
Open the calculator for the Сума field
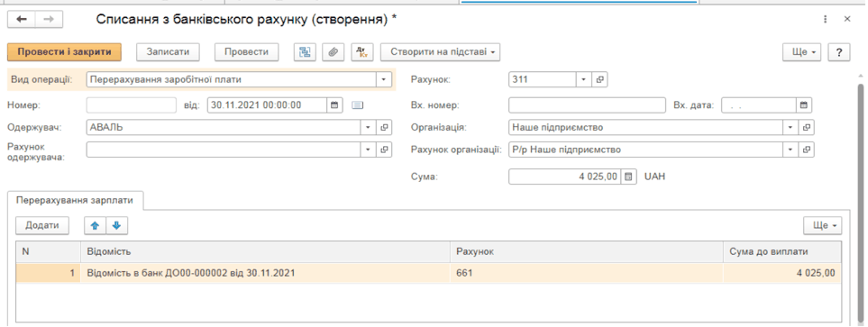click(x=628, y=177)
